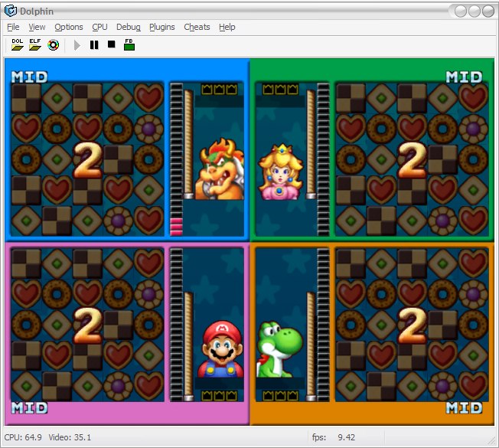Click the crown icons below Mario
This screenshot has height=448, width=499.
click(219, 395)
